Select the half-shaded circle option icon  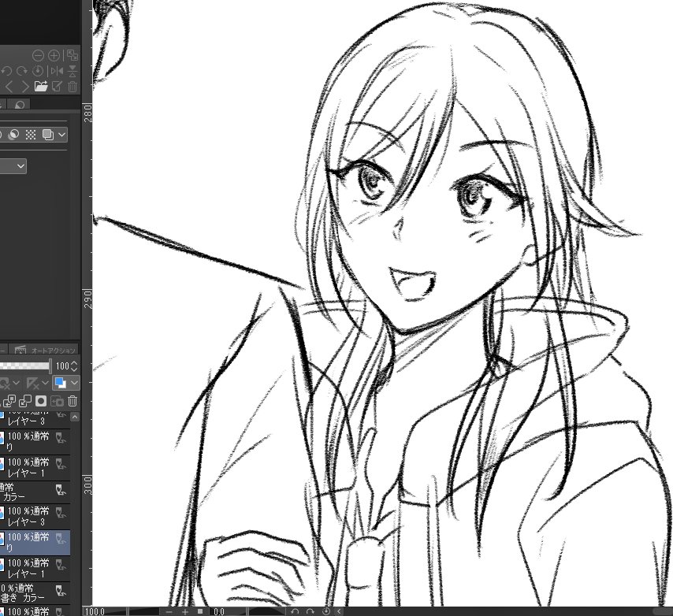tap(13, 135)
